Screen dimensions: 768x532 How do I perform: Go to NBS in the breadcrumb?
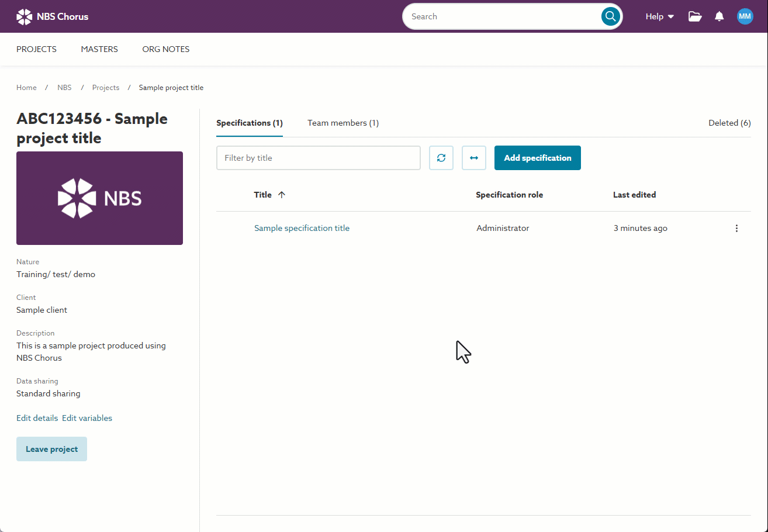[64, 88]
